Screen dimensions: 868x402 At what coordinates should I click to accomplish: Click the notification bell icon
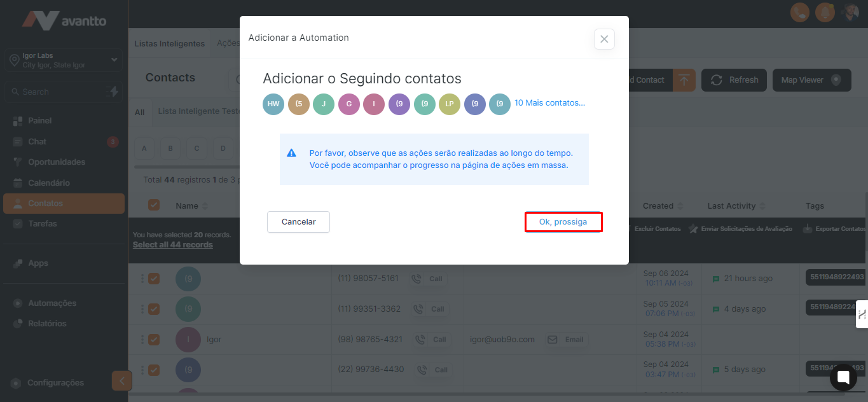click(825, 12)
